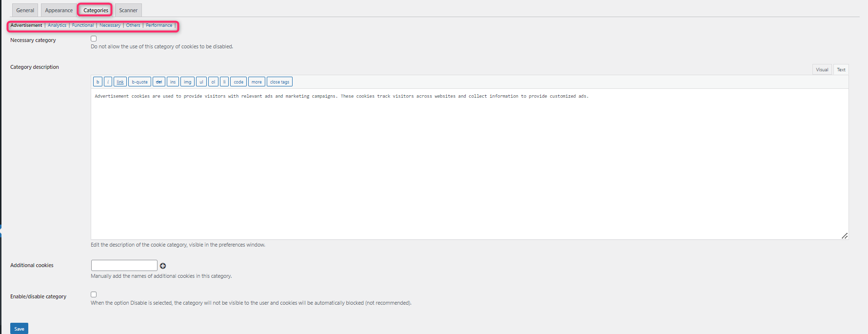The height and width of the screenshot is (334, 868).
Task: Switch to the Appearance tab
Action: (59, 10)
